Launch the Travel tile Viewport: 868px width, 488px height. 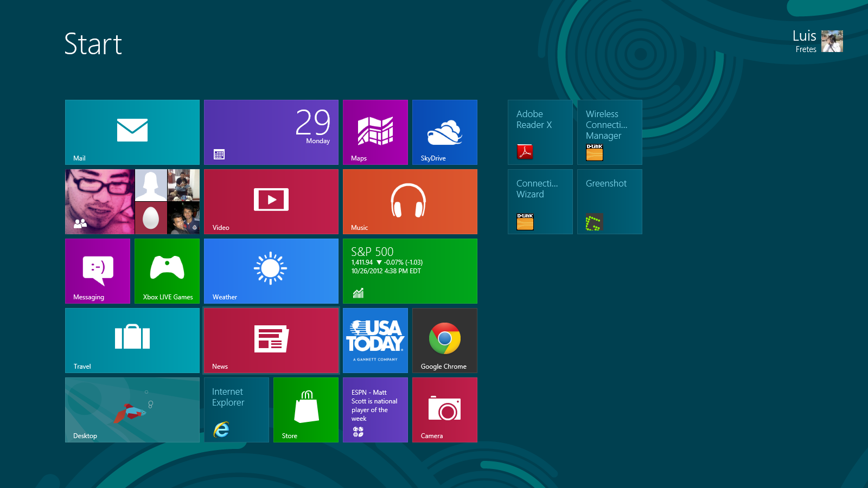[x=132, y=341]
